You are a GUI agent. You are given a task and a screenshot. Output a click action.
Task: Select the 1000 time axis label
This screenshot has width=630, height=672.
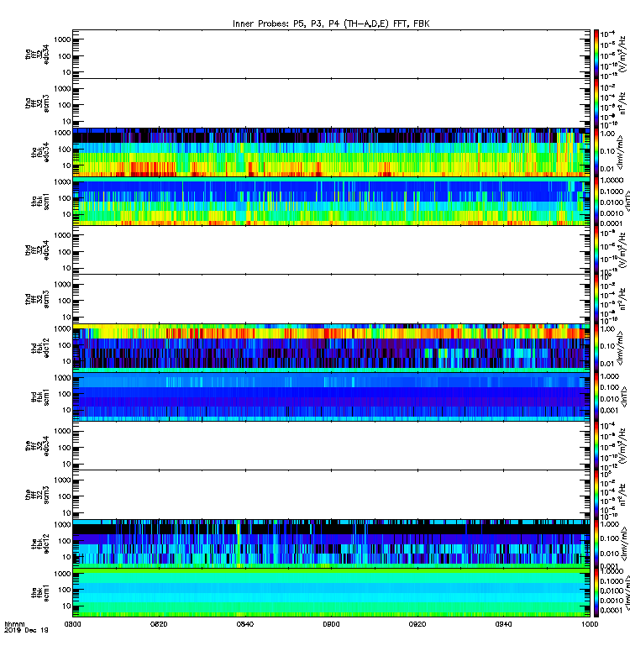[x=590, y=624]
